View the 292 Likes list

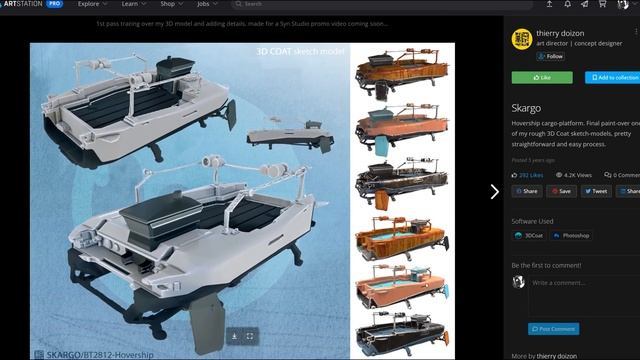531,175
